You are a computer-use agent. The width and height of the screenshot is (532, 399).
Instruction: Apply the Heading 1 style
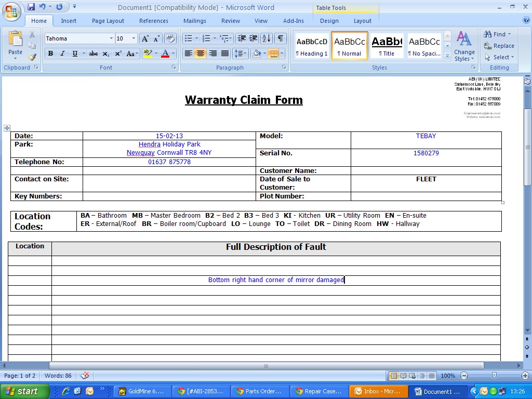(x=312, y=46)
